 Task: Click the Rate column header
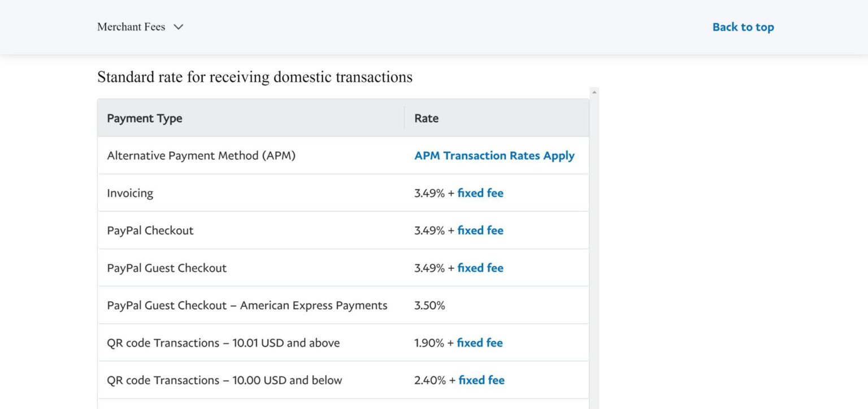[426, 118]
